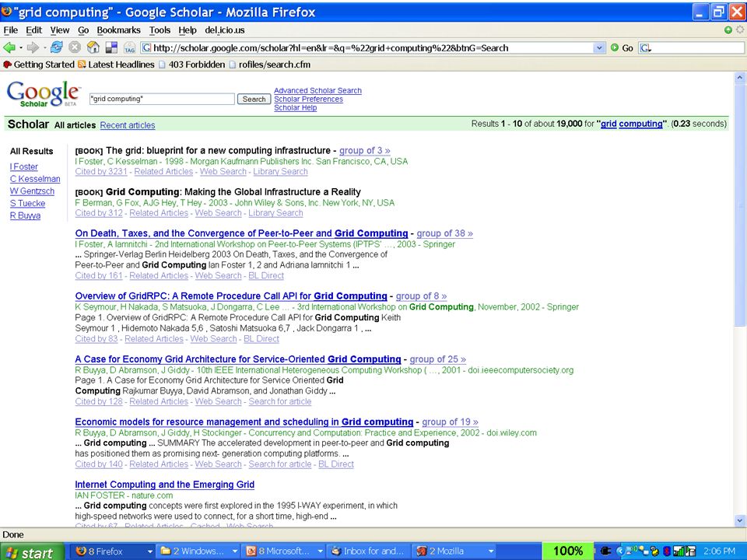This screenshot has height=560, width=747.
Task: Click the yellow padlock tray icon
Action: (x=656, y=551)
